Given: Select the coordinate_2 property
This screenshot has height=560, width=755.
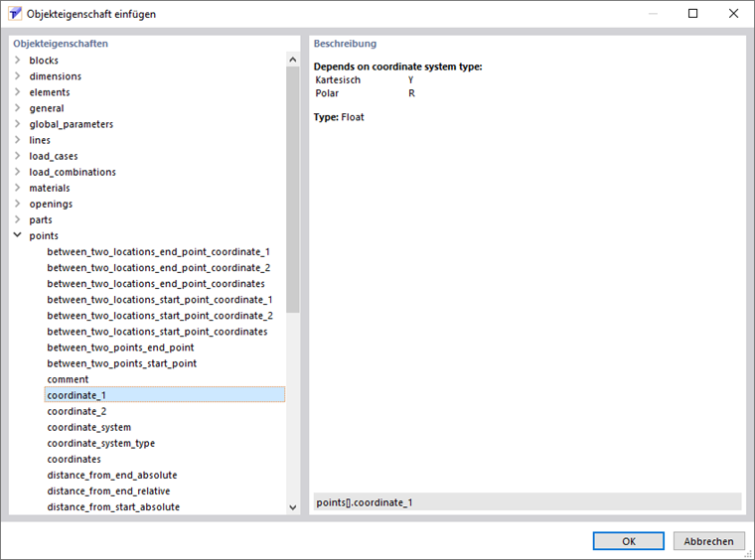Looking at the screenshot, I should pyautogui.click(x=76, y=411).
